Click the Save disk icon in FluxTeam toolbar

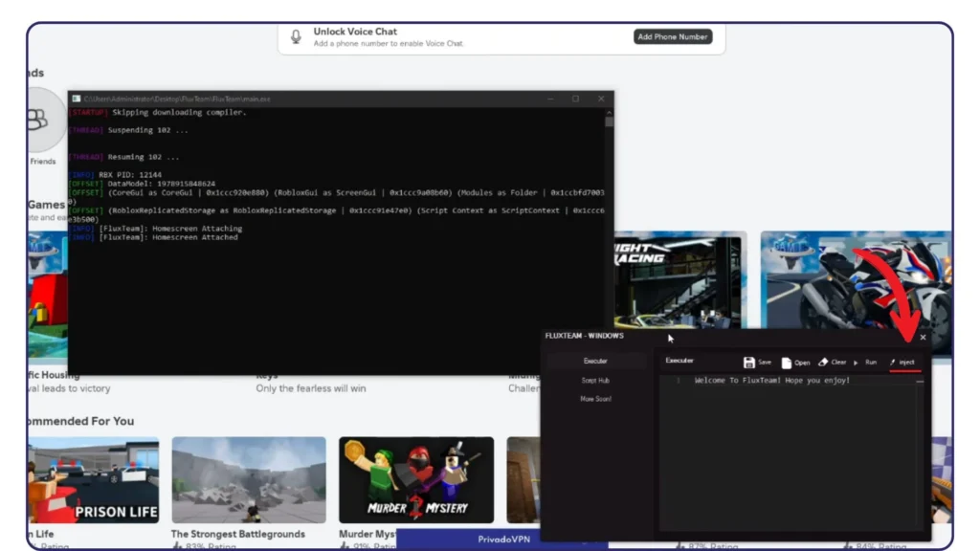coord(748,363)
